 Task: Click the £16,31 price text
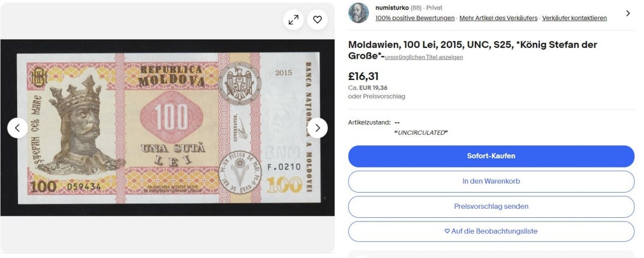pos(363,77)
